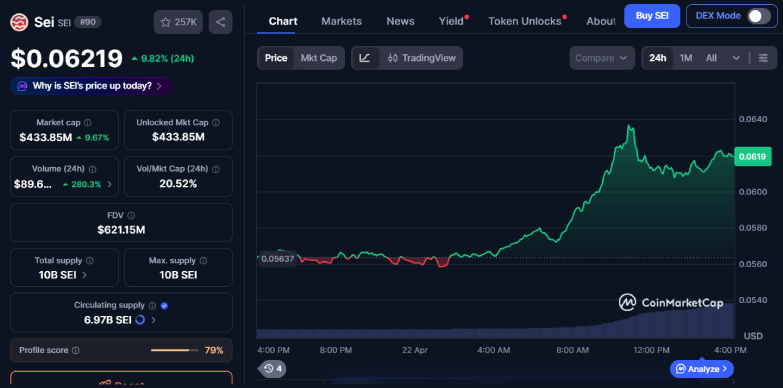
Task: Click the info icon beside Circulating supply
Action: 152,305
